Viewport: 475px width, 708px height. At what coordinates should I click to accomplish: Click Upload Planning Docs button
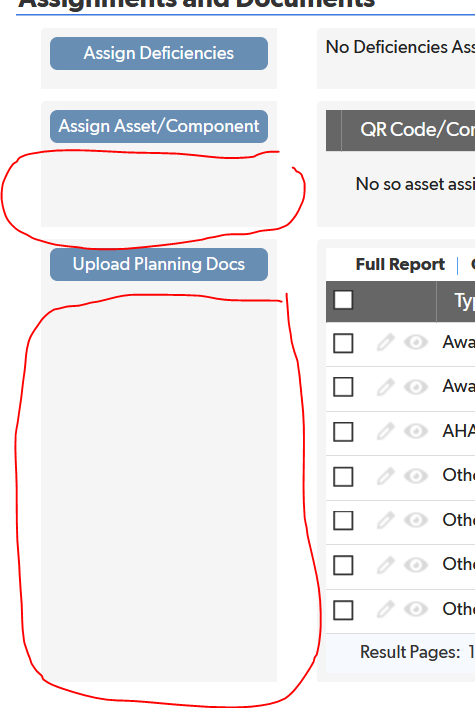[159, 264]
